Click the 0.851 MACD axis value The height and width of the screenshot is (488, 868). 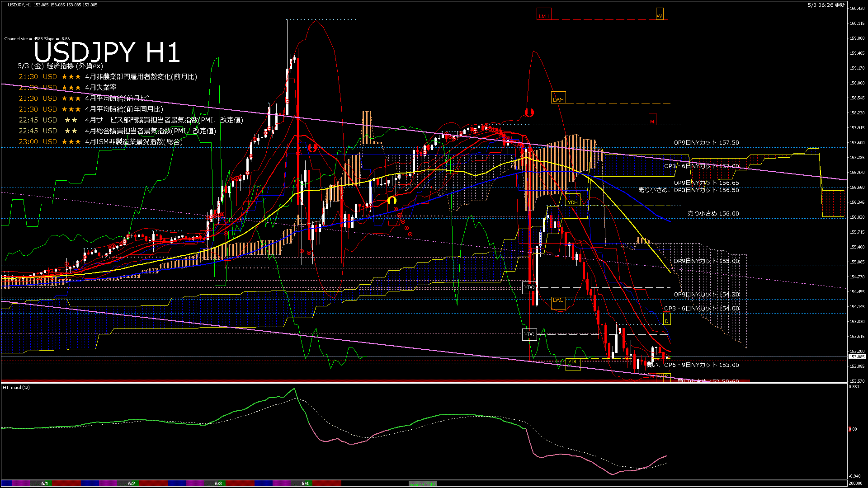(x=854, y=387)
